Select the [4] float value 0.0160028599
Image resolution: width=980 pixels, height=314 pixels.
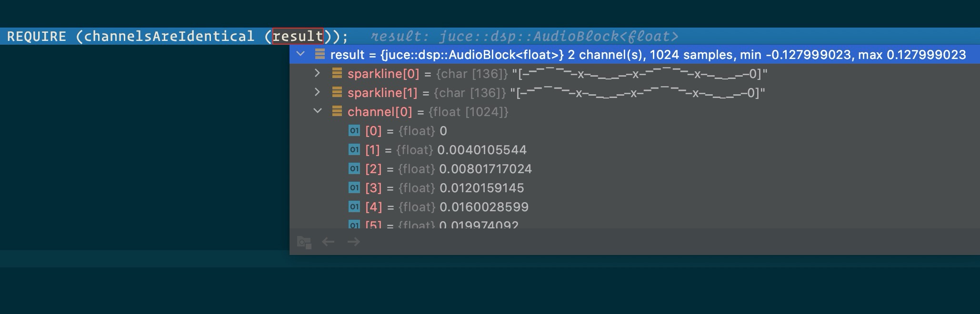pos(484,207)
